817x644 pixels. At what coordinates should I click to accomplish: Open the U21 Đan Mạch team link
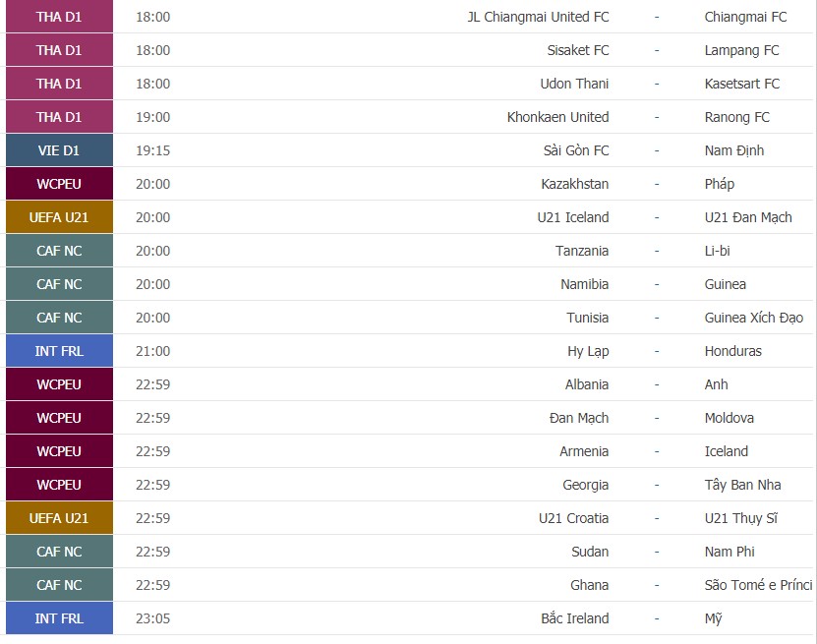747,217
